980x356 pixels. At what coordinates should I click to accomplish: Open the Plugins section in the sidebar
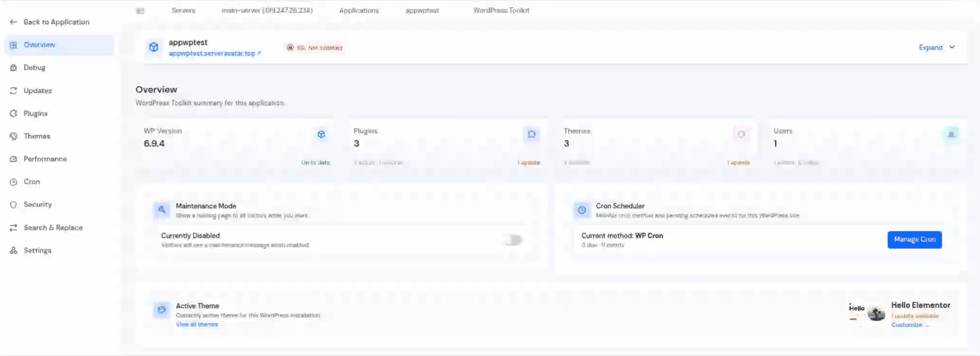click(59, 113)
